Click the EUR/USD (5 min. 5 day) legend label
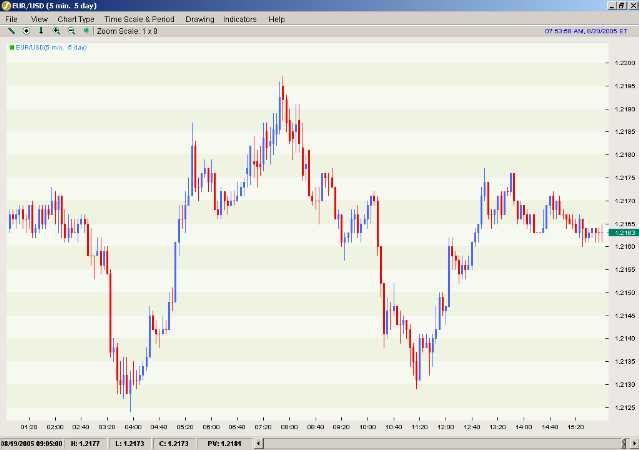 [52, 46]
